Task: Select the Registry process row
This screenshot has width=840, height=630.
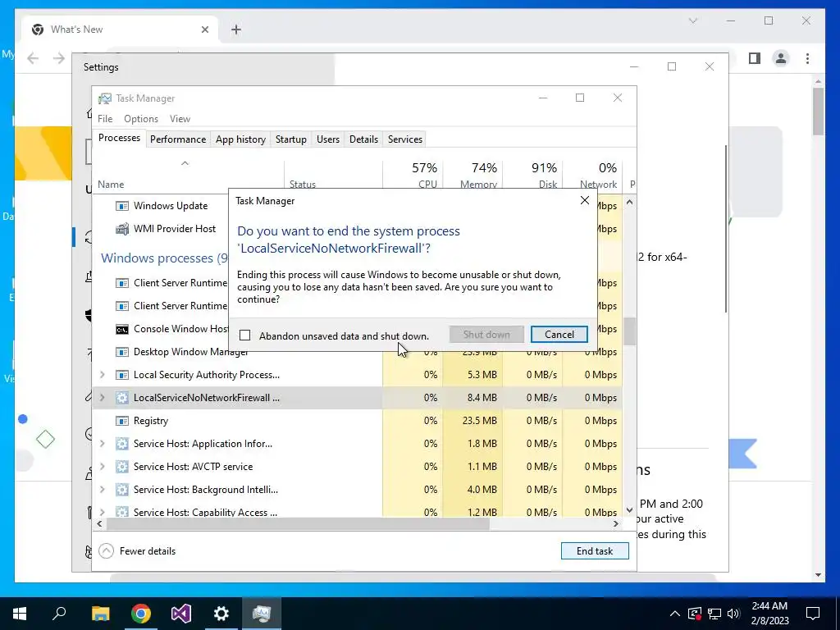Action: [x=358, y=421]
